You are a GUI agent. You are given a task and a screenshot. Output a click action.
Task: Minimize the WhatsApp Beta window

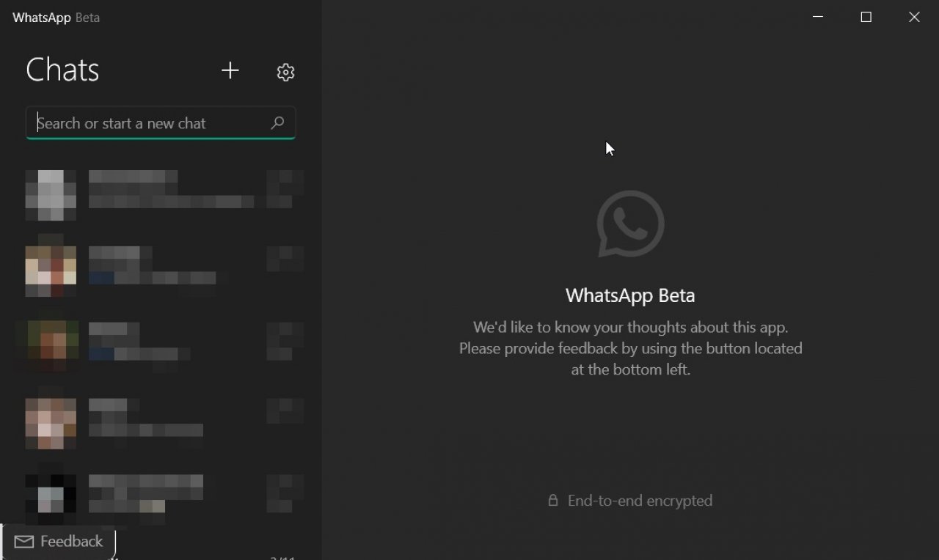(818, 17)
